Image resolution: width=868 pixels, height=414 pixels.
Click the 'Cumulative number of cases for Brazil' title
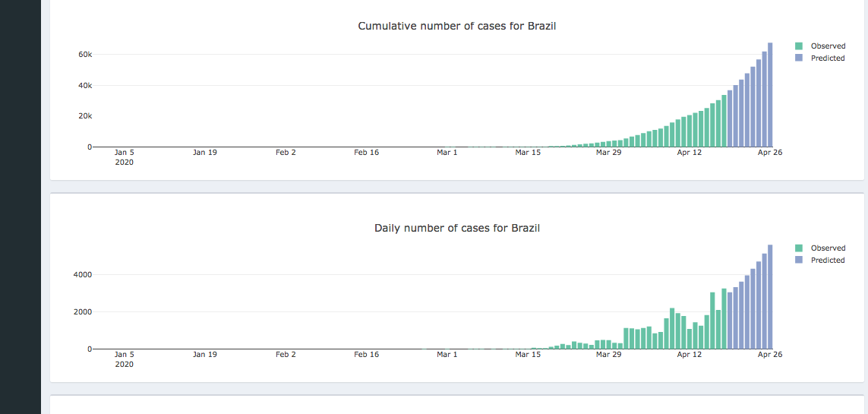click(x=457, y=27)
